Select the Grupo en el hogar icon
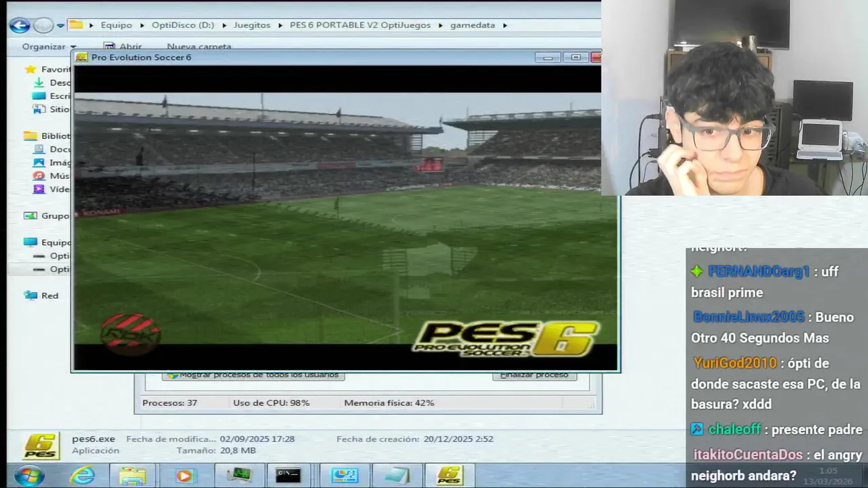 click(x=30, y=216)
